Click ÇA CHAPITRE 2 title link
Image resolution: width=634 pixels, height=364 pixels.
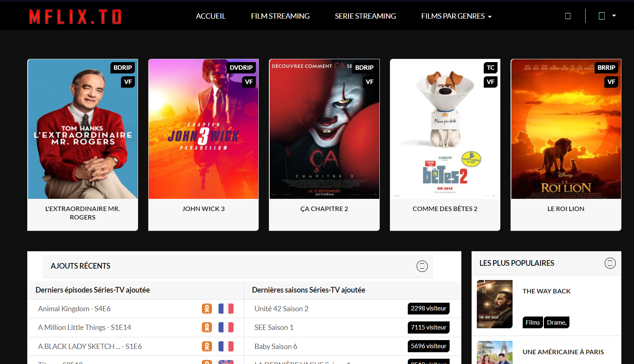click(x=324, y=209)
